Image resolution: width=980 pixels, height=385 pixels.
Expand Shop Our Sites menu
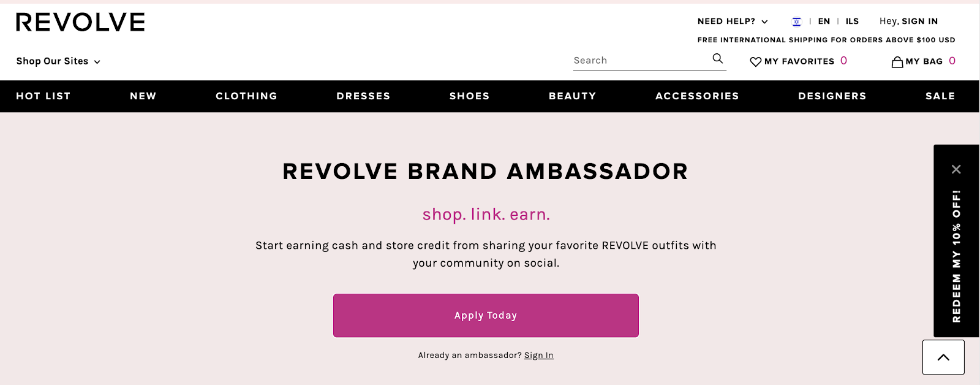[x=58, y=61]
